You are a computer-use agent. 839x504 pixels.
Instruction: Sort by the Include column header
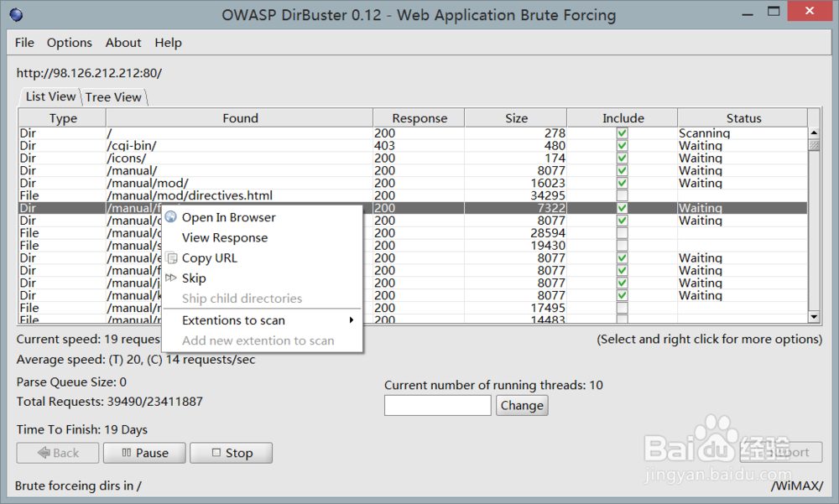coord(623,118)
